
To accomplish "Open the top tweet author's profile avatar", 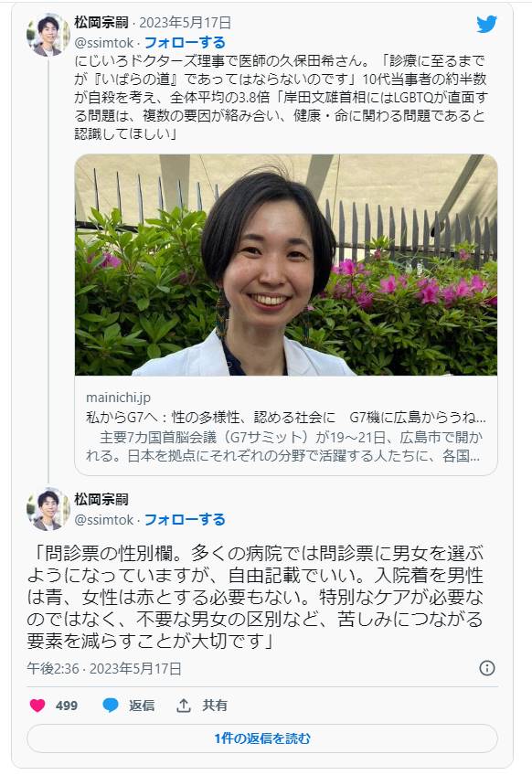I will coord(48,35).
